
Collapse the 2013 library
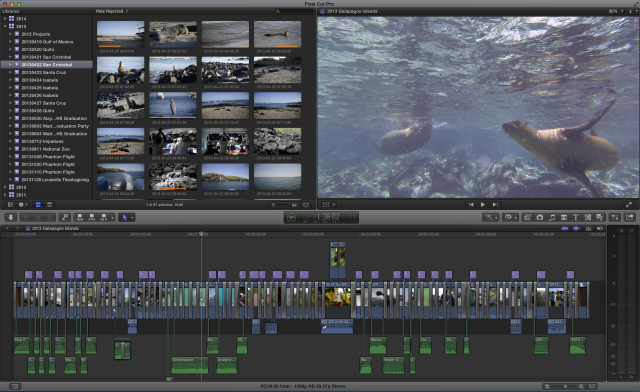[5, 26]
